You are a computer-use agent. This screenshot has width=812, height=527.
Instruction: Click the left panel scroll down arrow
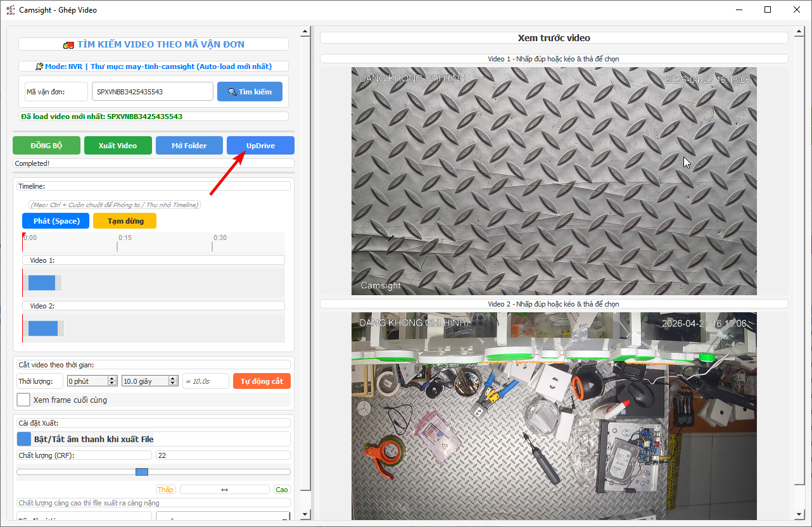coord(305,514)
